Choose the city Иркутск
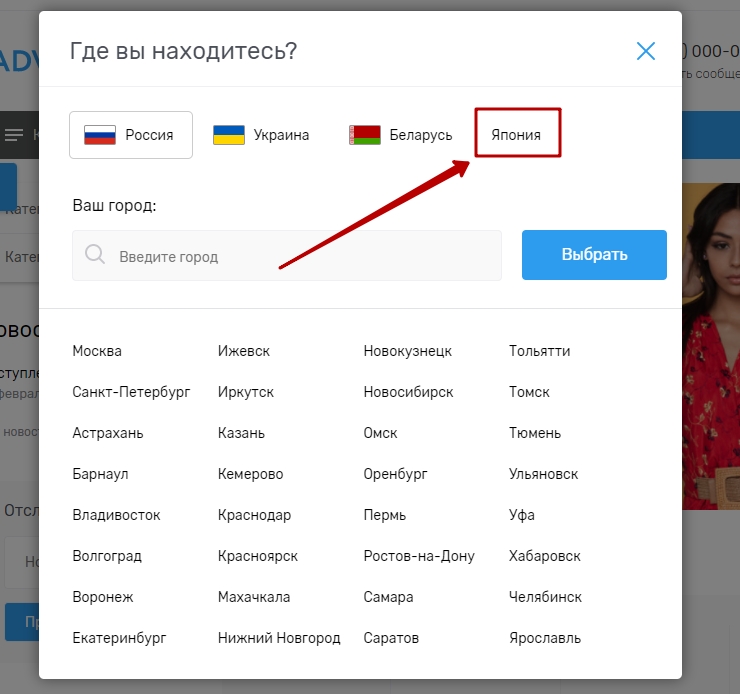The height and width of the screenshot is (694, 740). (245, 392)
